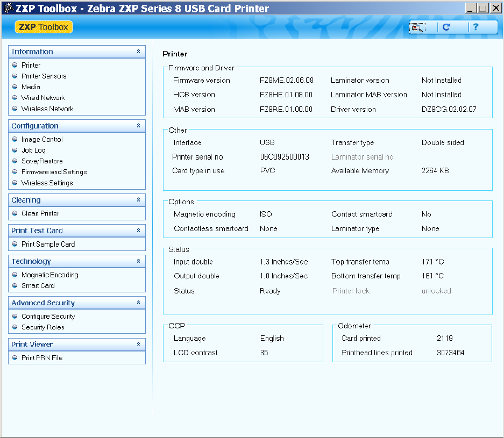Screen dimensions: 504x438
Task: Click the bullet icon beside Image Control
Action: (15, 139)
